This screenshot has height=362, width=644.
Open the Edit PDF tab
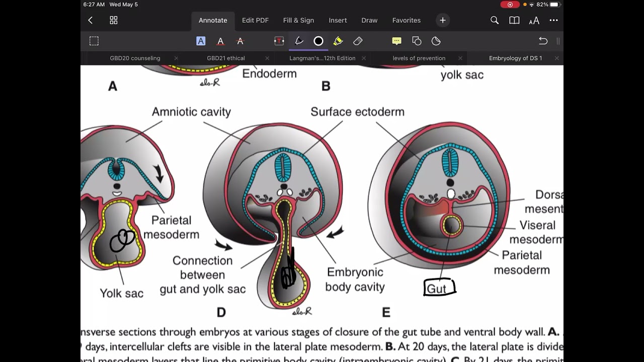pyautogui.click(x=255, y=20)
